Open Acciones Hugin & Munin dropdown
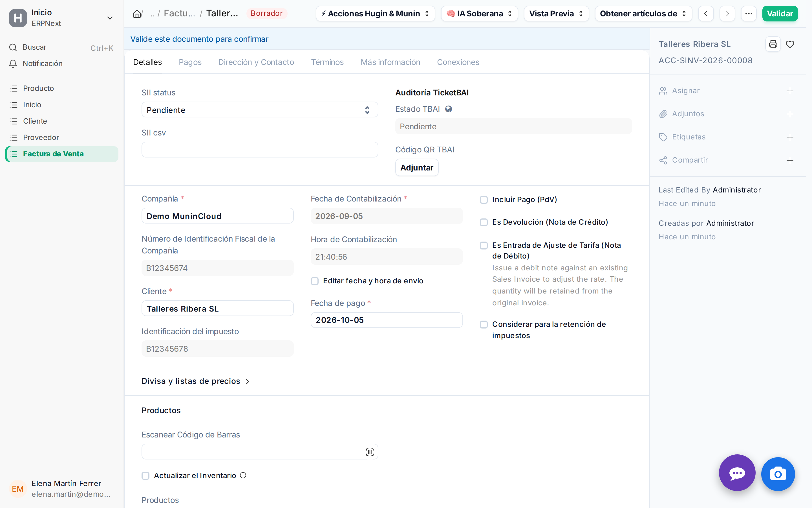The width and height of the screenshot is (812, 508). pyautogui.click(x=375, y=14)
